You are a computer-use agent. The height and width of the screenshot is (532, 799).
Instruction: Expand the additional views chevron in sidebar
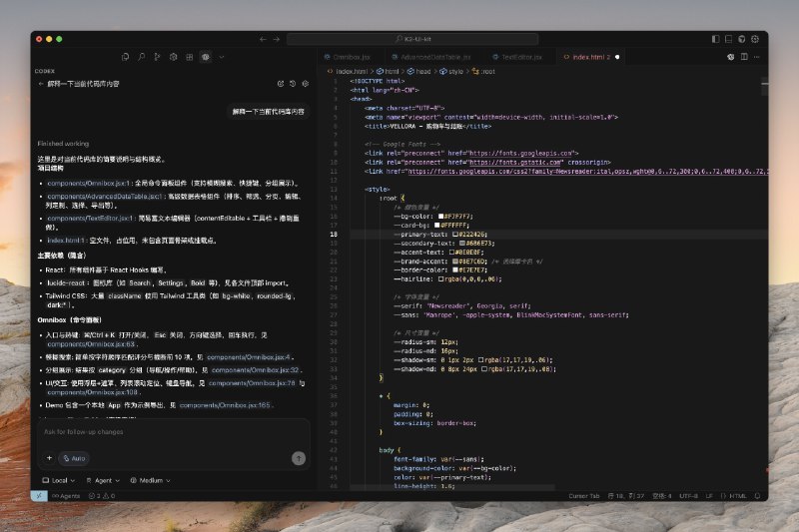coord(221,57)
